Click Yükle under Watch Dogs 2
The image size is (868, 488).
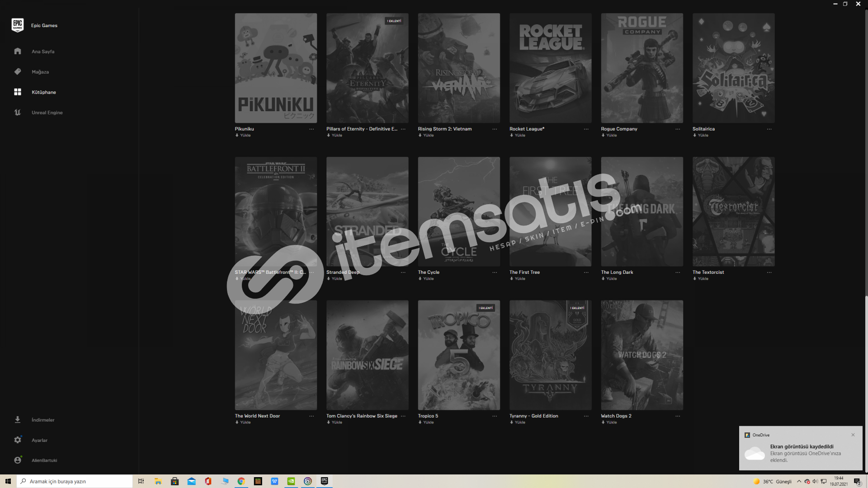[609, 422]
